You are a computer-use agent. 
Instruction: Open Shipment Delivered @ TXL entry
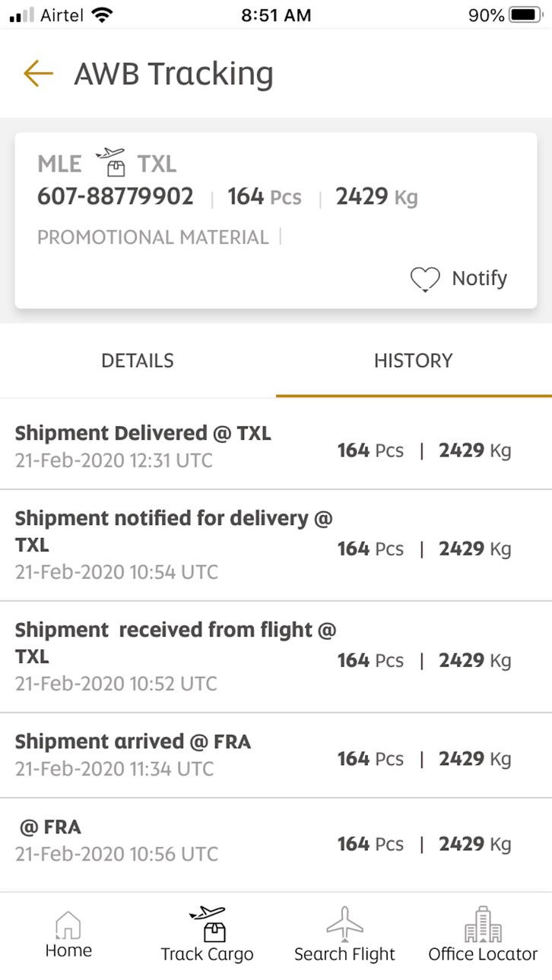coord(276,447)
